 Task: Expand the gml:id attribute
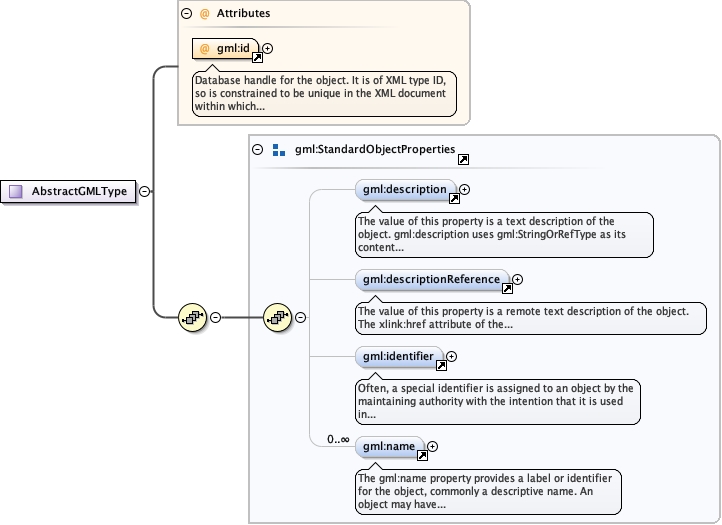267,48
